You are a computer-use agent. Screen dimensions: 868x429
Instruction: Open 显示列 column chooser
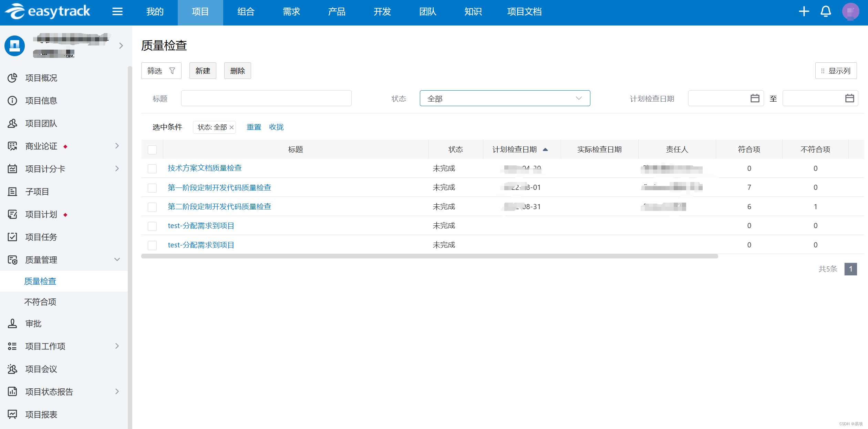(x=836, y=71)
